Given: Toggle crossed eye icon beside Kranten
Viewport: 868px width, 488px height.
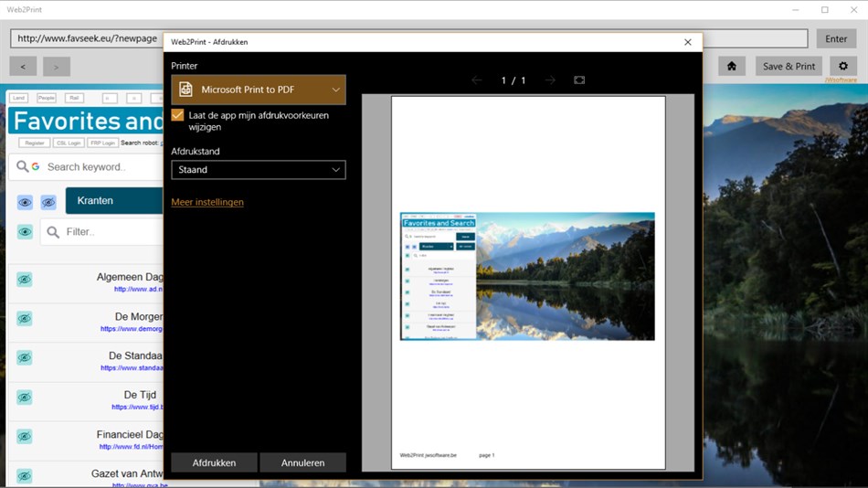Looking at the screenshot, I should [x=48, y=202].
